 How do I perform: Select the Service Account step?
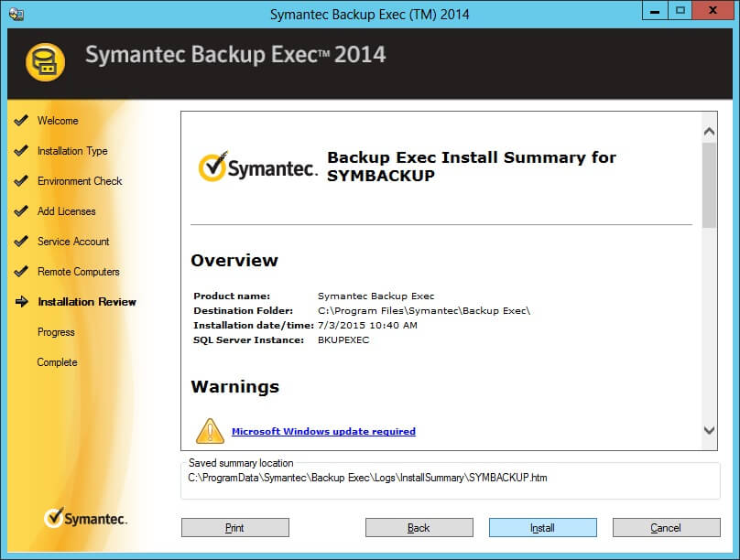pos(73,242)
